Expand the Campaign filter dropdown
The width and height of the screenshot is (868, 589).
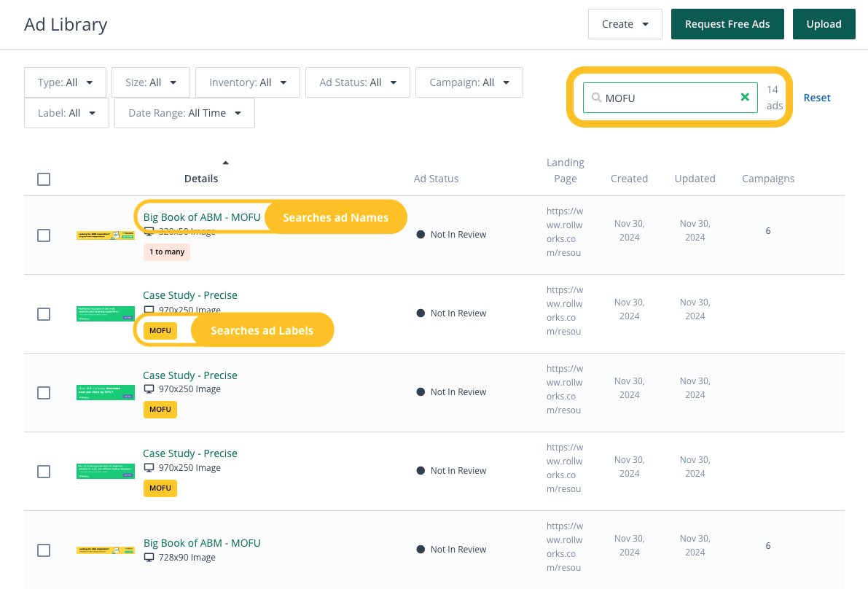pos(469,82)
